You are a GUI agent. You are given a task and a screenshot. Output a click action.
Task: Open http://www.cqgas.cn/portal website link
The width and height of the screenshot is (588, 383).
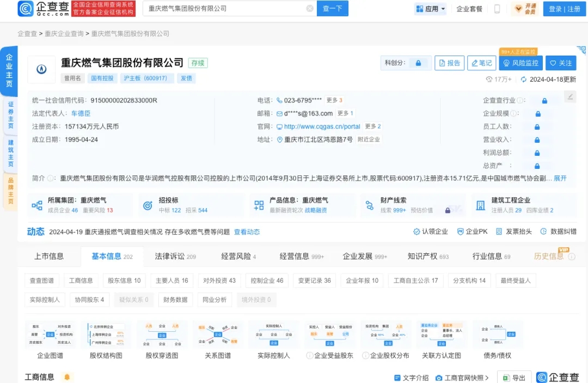click(322, 126)
